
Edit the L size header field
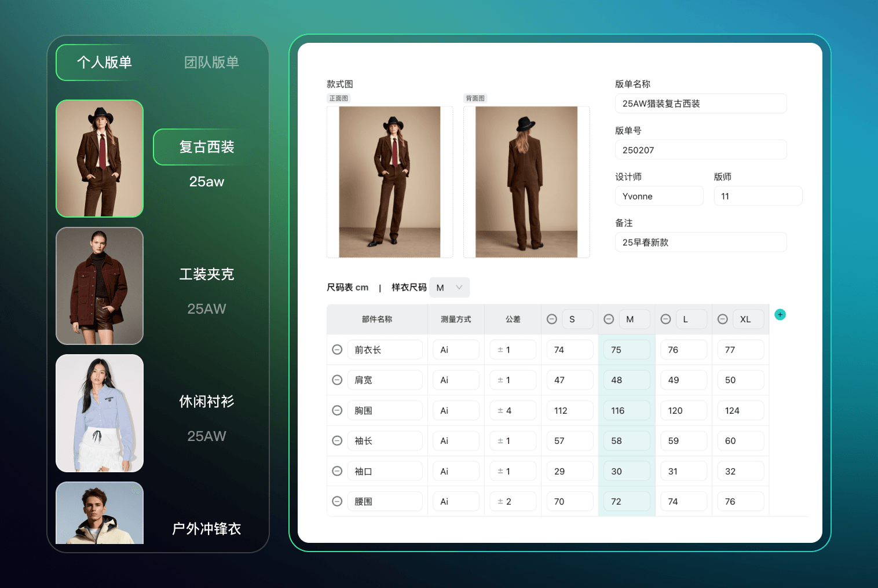(692, 319)
